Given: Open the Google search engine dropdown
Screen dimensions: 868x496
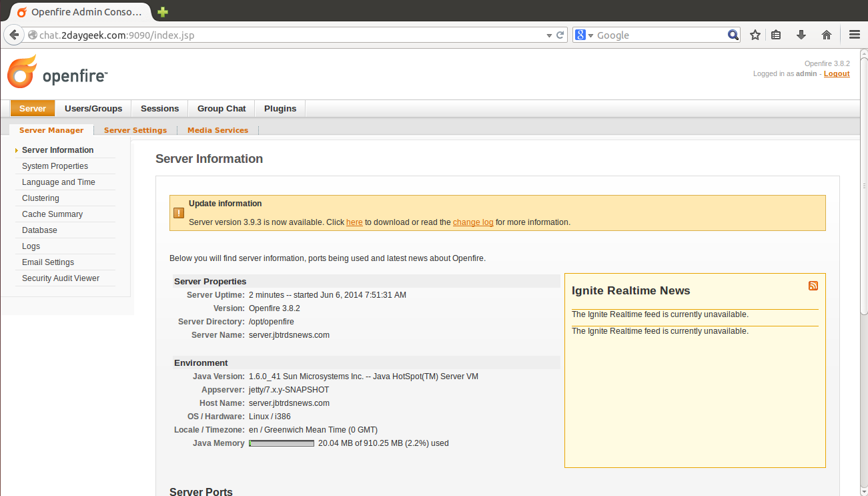Looking at the screenshot, I should [x=584, y=35].
